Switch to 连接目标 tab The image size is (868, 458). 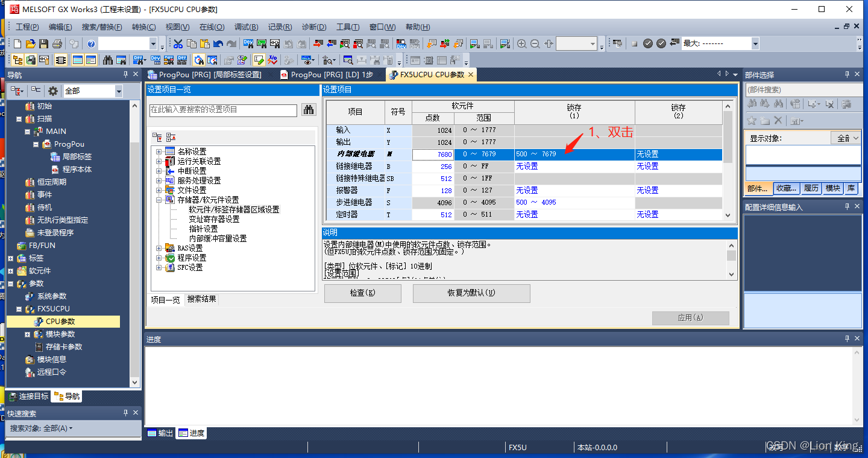click(28, 396)
